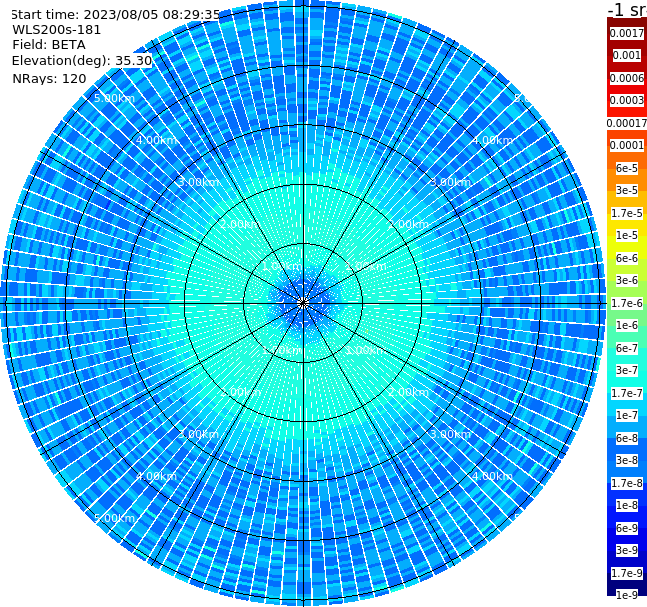Screen dimensions: 647x607
Task: Click the 5.00km range label at upper left
Action: click(x=114, y=98)
